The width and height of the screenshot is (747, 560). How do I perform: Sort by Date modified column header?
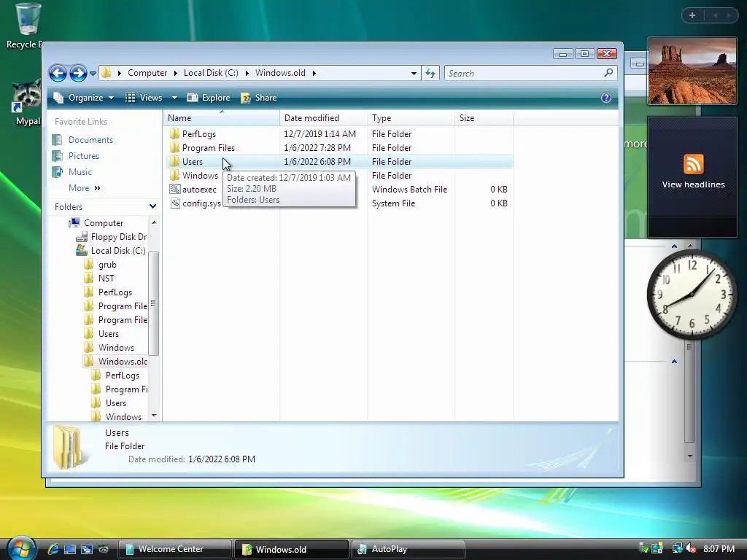(x=323, y=118)
